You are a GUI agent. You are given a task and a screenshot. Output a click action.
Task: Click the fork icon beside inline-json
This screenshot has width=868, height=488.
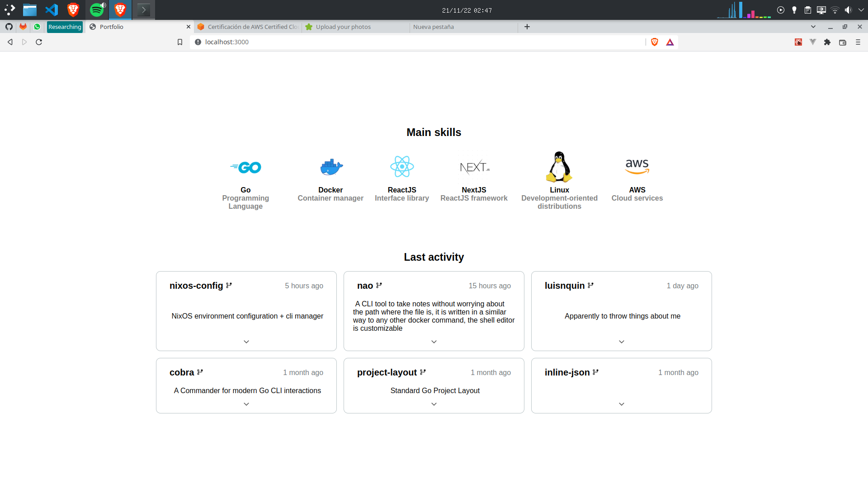click(595, 372)
